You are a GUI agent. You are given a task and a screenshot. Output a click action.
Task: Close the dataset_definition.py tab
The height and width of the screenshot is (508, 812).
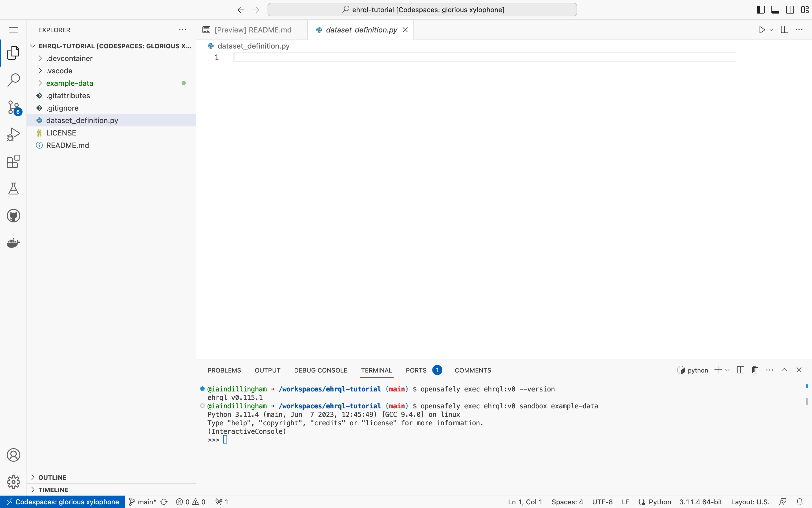click(x=405, y=30)
